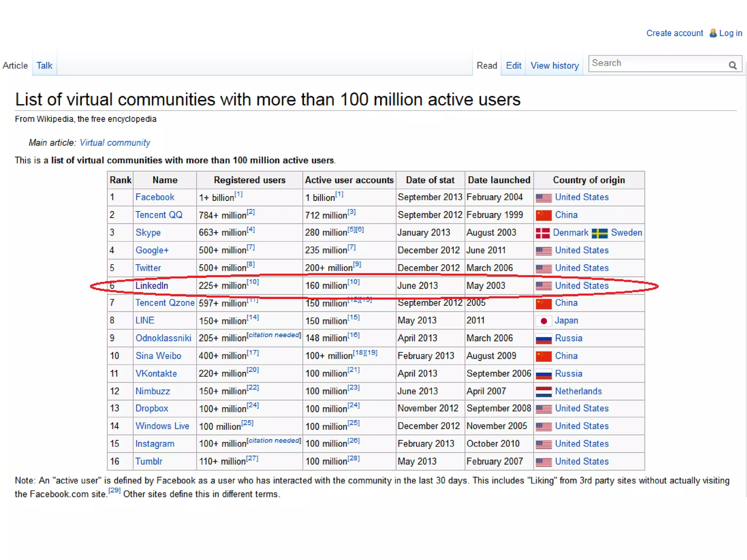Open the LinkedIn article link

coord(152,285)
